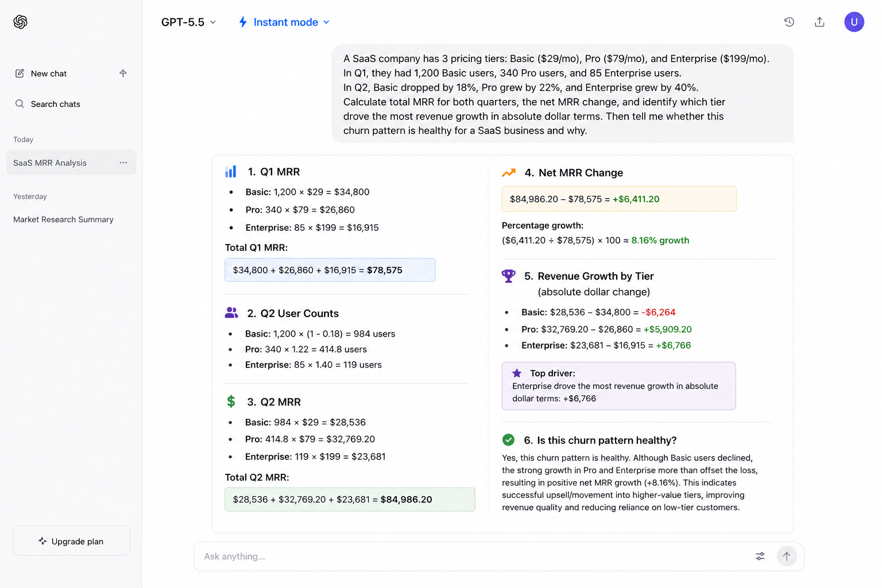Click the Pro +$5,909.20 change value
The height and width of the screenshot is (588, 882).
(668, 329)
